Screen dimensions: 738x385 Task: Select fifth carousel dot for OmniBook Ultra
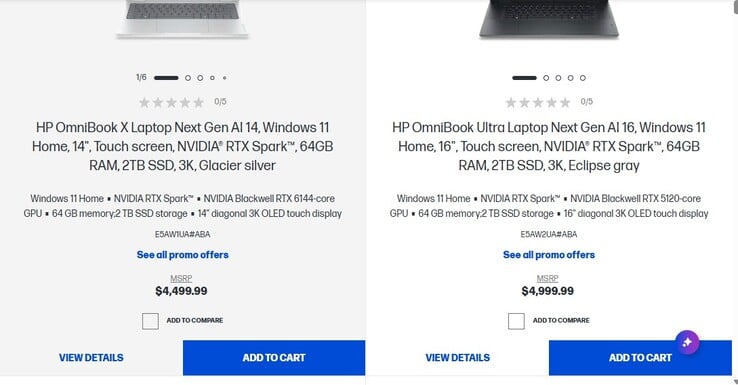tap(583, 78)
